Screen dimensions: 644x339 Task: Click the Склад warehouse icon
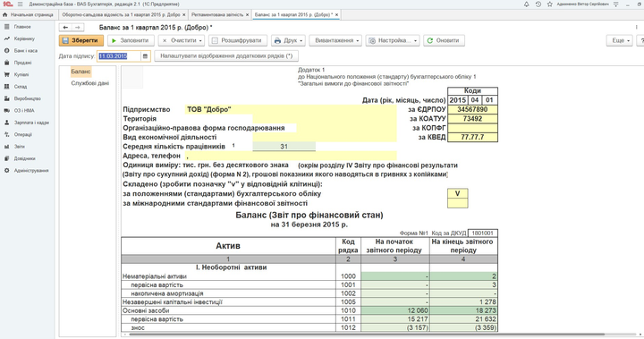click(x=6, y=87)
